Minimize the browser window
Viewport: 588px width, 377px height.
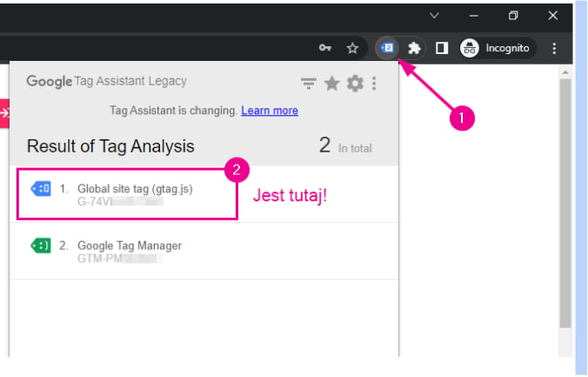[x=474, y=16]
